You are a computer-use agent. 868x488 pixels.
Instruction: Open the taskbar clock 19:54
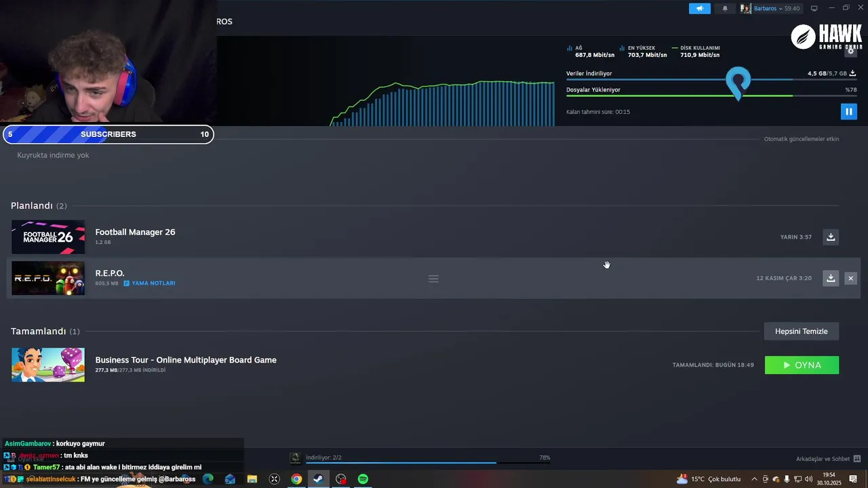[x=829, y=479]
